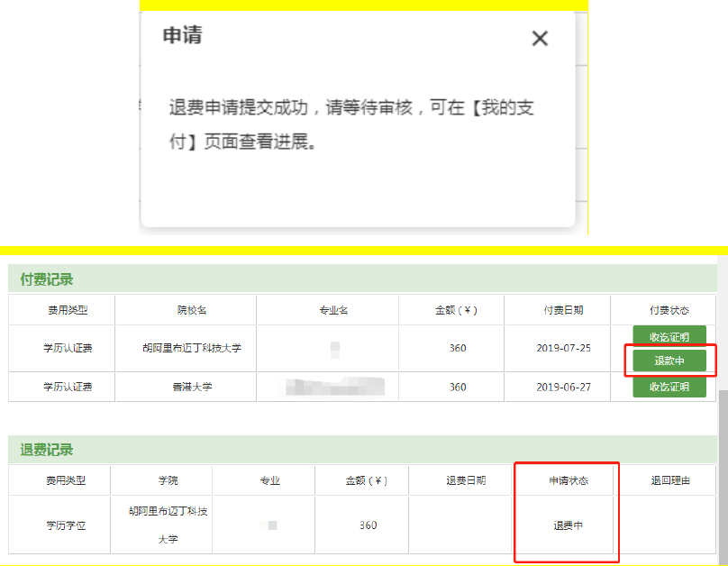Select the 2019-07-25 payment date cell
This screenshot has width=728, height=566.
coord(563,348)
